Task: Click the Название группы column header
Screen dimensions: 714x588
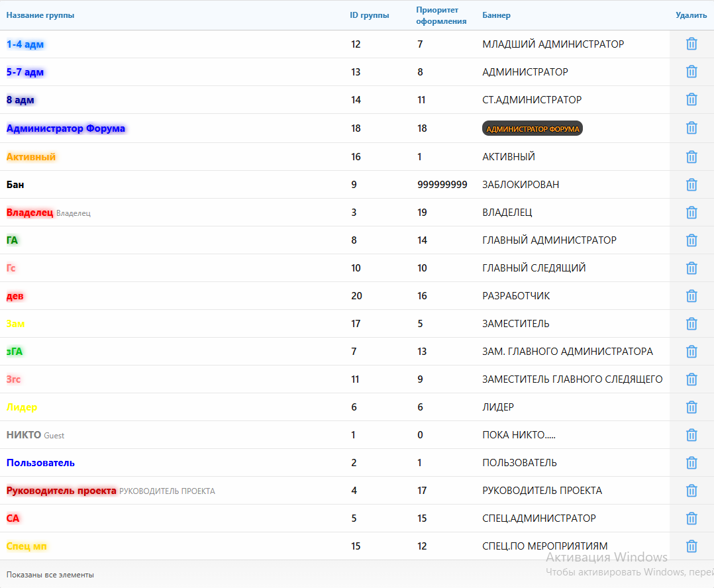Action: 40,15
